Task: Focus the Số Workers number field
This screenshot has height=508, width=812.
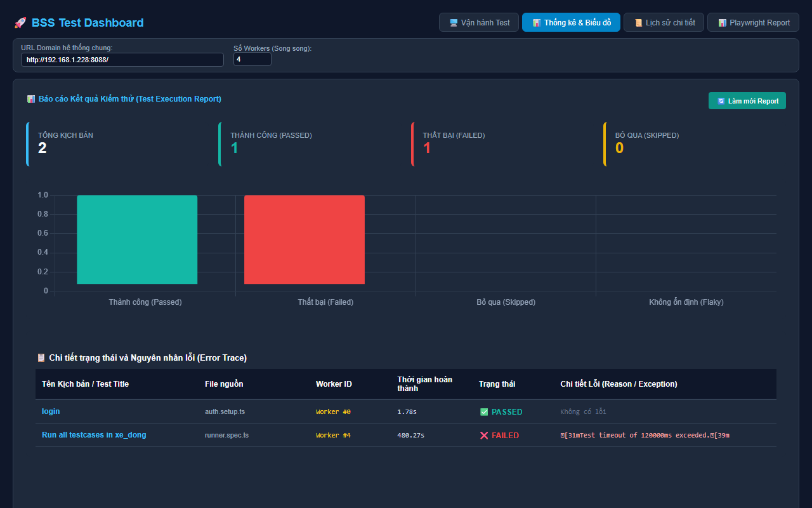Action: click(252, 60)
